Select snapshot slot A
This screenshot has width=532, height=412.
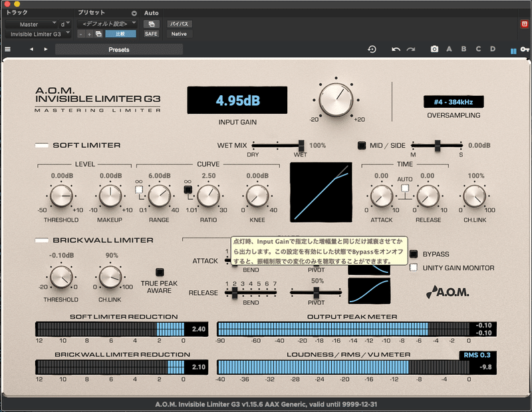tap(449, 49)
